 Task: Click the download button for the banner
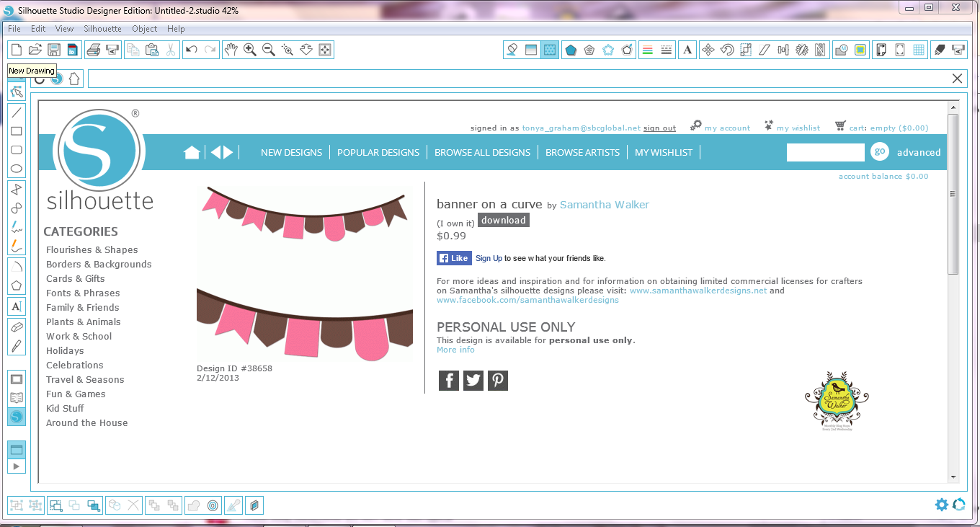[x=504, y=220]
